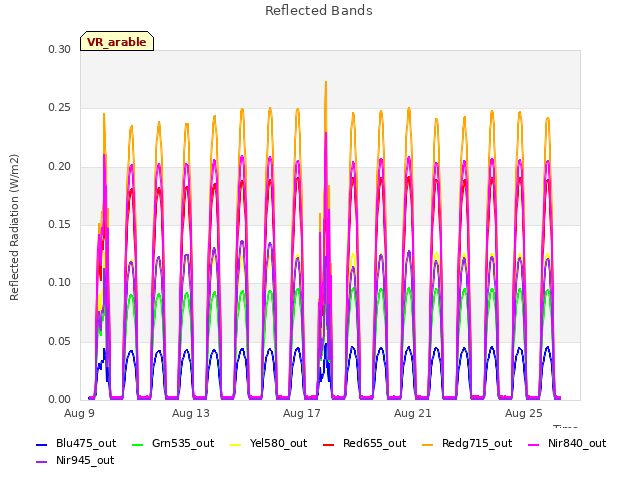Click the magenta Nir840_out legend color marker
640x480 pixels.
click(533, 444)
